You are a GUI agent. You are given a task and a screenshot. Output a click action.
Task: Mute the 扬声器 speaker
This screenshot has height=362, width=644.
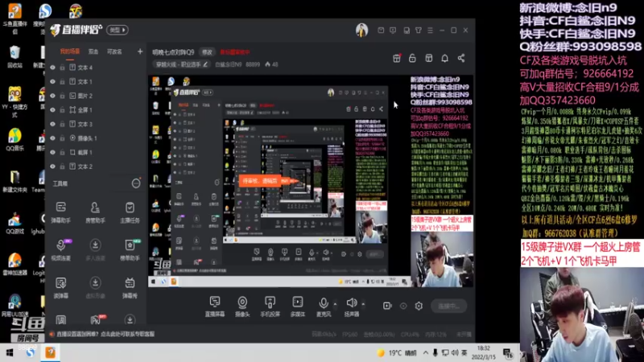click(352, 306)
